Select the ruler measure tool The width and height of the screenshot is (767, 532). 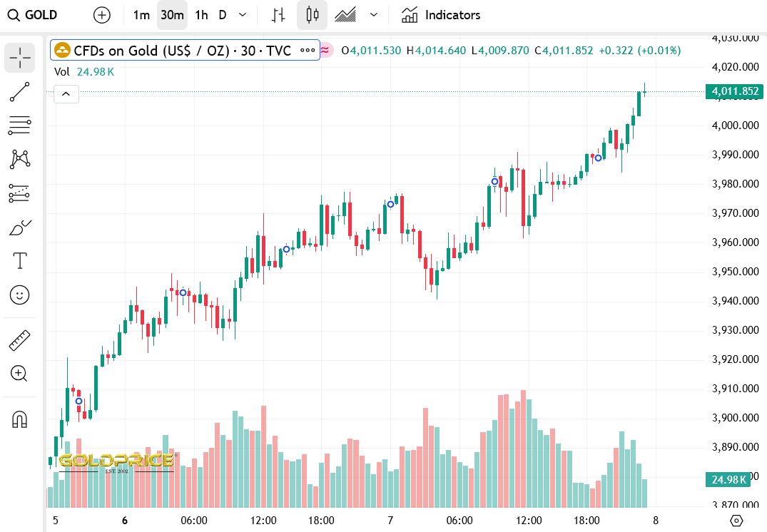(20, 340)
